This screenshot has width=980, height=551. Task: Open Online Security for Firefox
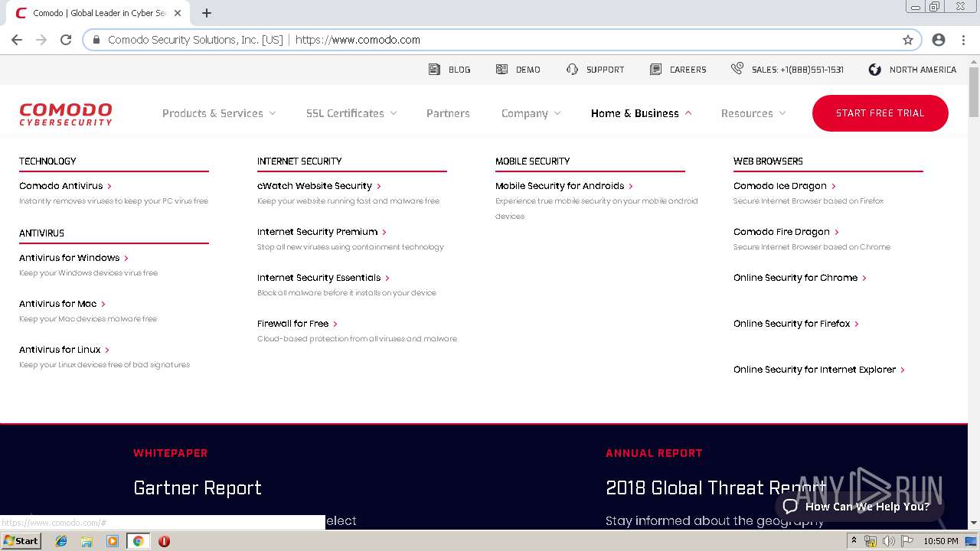click(795, 324)
